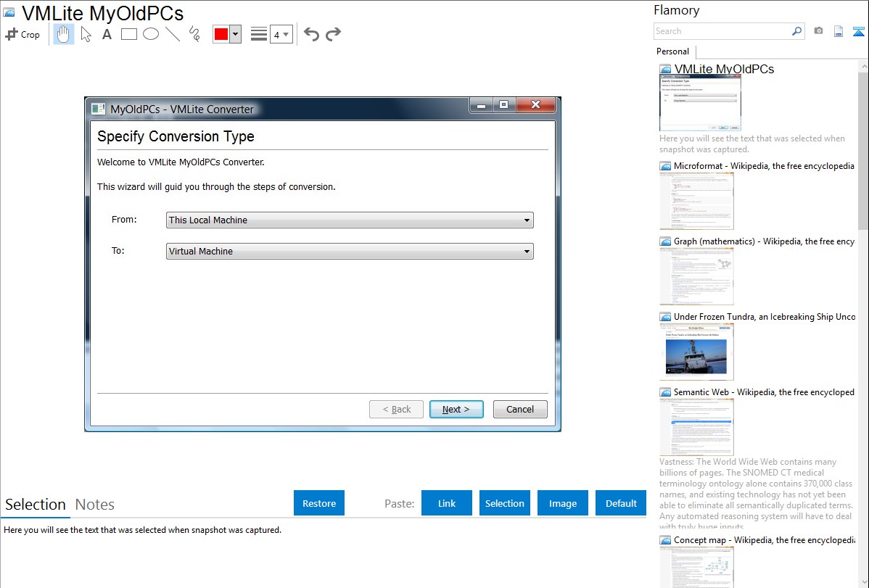Select the Crop tool
869x588 pixels.
22,34
